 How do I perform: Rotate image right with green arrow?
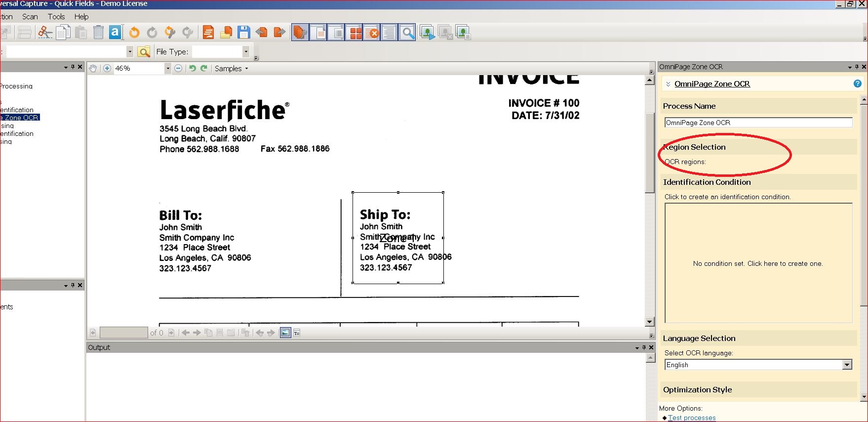click(x=203, y=68)
